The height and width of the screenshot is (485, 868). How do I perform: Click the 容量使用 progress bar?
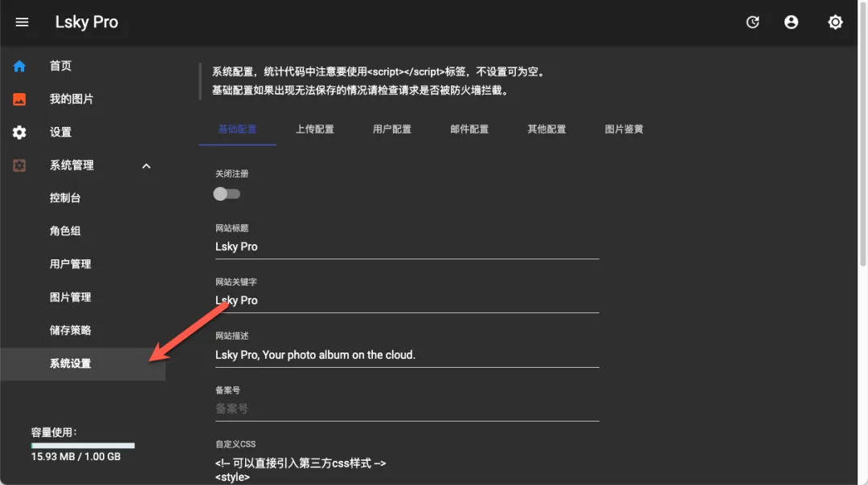point(83,445)
